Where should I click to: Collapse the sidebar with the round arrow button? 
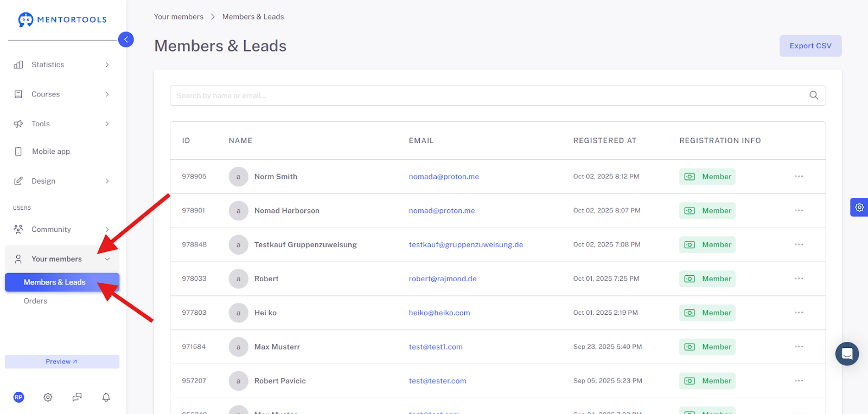click(x=126, y=40)
